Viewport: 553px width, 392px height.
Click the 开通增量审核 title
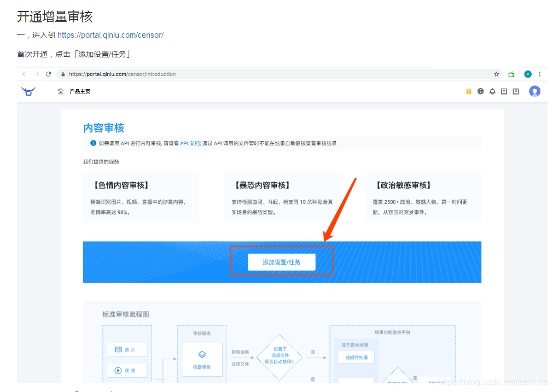(55, 16)
